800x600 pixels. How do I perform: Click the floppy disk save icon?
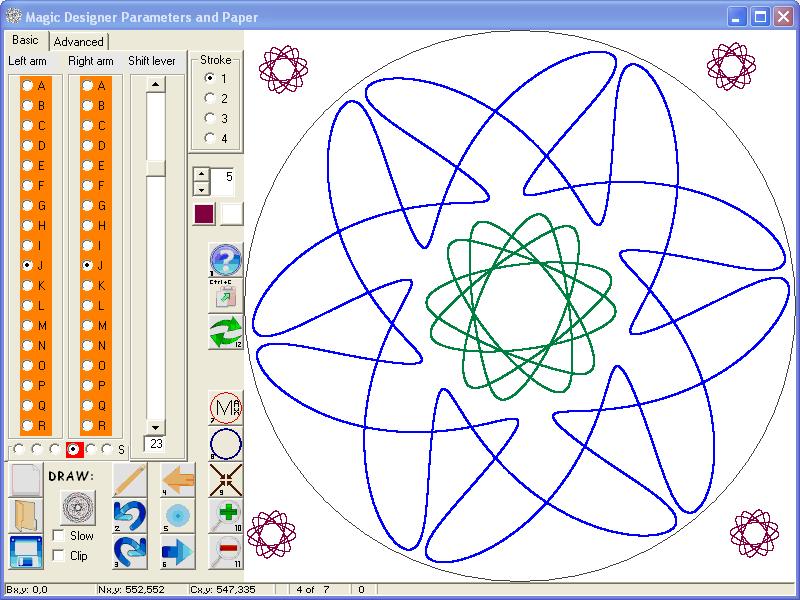(26, 552)
